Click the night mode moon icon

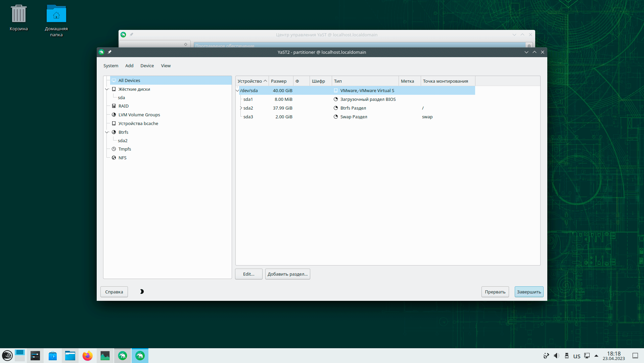[x=142, y=291]
